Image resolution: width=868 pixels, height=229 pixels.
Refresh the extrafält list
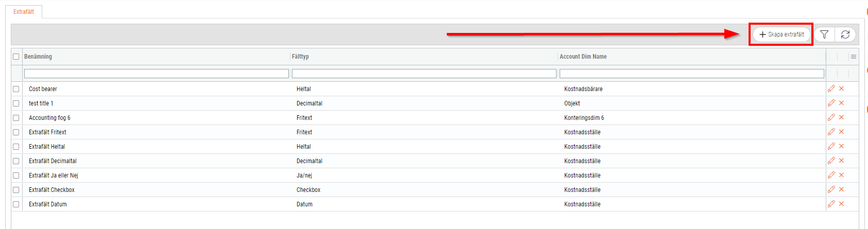(845, 34)
